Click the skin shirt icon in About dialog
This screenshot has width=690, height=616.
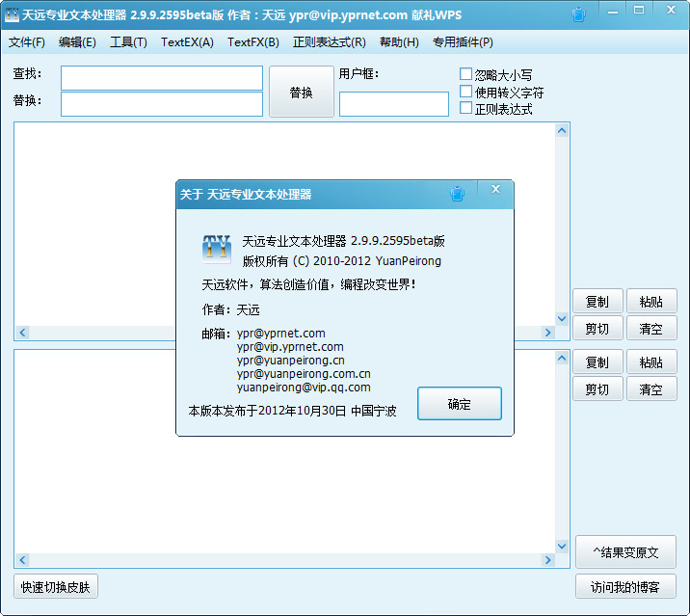pyautogui.click(x=457, y=194)
